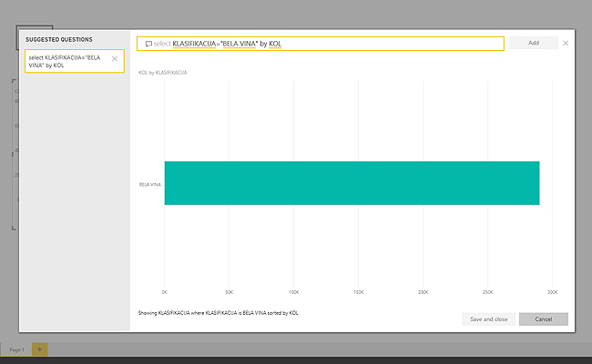Click Save and close
Viewport: 592px width, 364px height.
click(489, 319)
